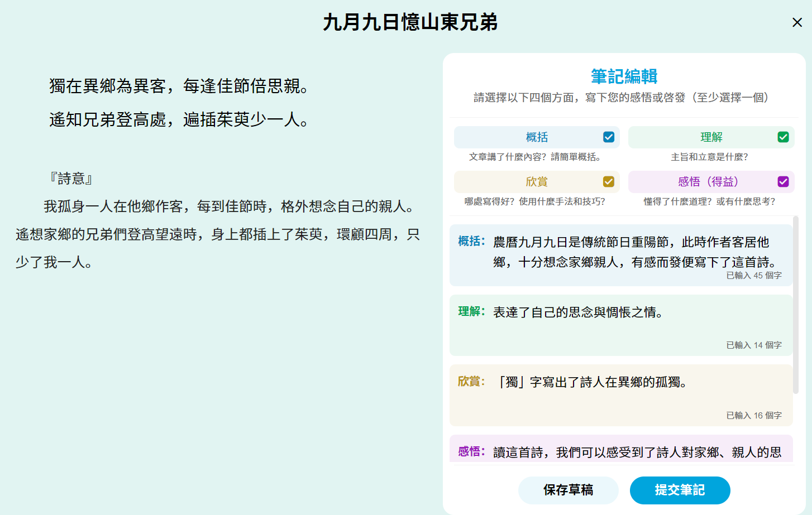The width and height of the screenshot is (812, 515).
Task: Toggle the green 理解 checkbox
Action: 783,137
